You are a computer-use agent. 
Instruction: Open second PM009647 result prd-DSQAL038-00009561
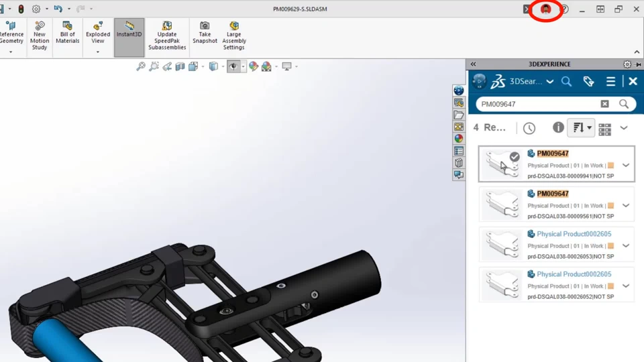[x=557, y=204]
